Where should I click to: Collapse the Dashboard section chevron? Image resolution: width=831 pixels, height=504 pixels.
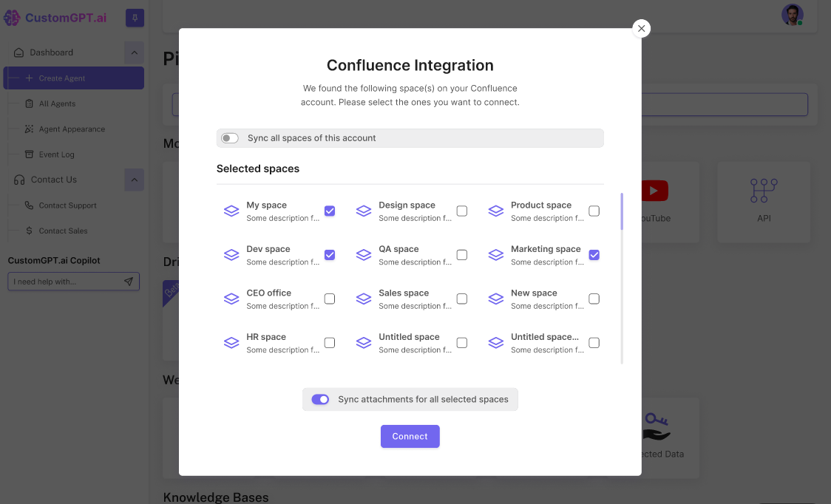tap(134, 52)
